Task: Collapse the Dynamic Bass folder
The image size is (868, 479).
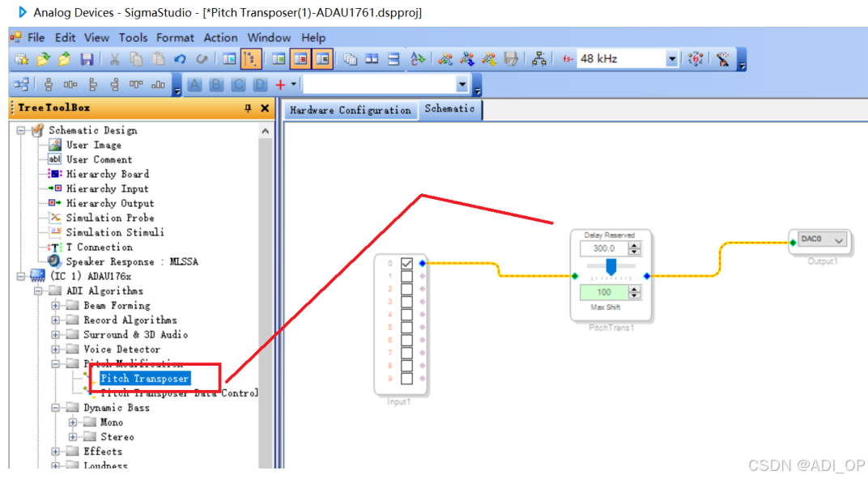Action: pos(55,408)
